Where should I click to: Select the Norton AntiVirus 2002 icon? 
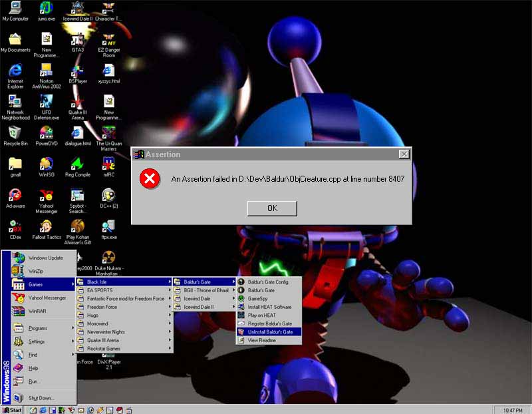[47, 77]
